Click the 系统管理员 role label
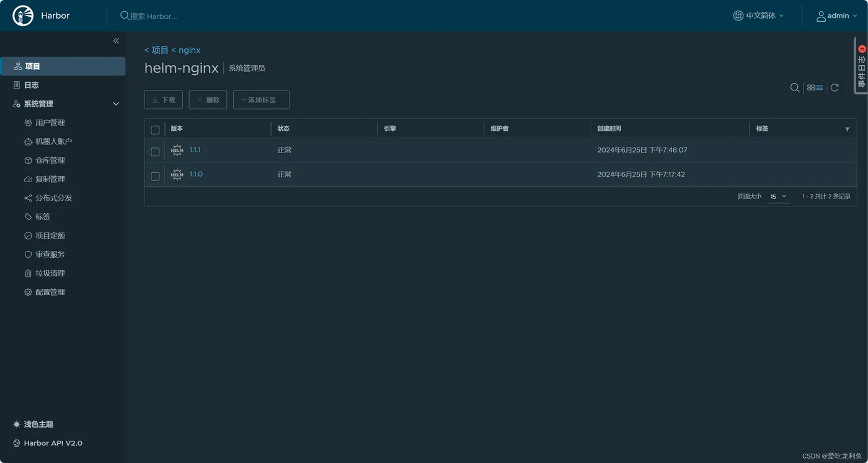 point(247,68)
